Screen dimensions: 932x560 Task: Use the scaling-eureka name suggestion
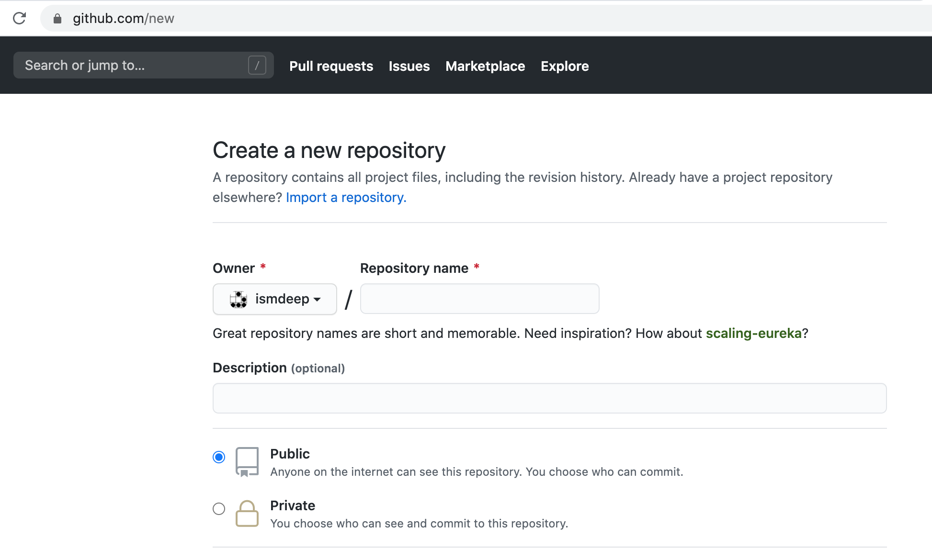pos(753,333)
